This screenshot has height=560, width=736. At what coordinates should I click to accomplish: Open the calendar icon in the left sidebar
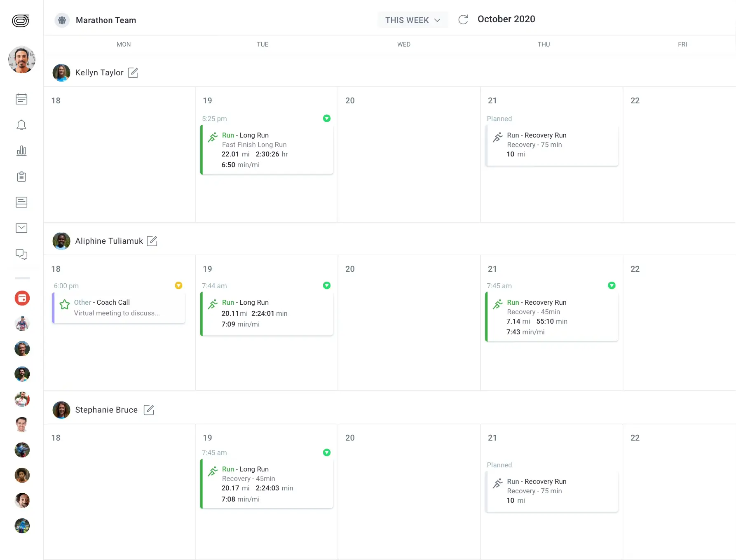[x=21, y=99]
